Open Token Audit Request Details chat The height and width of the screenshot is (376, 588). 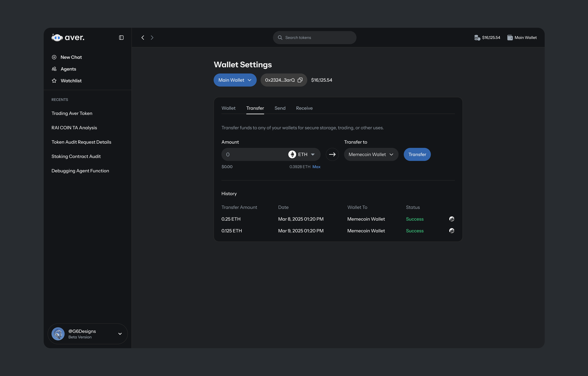click(x=81, y=142)
